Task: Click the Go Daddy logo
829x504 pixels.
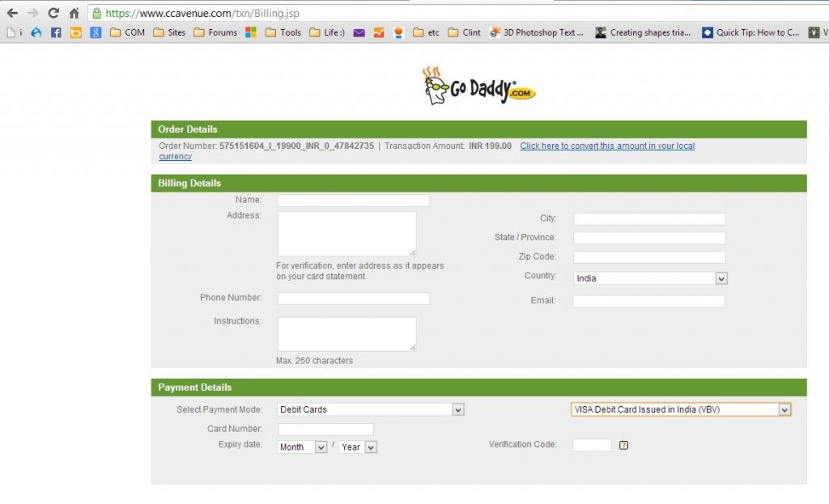Action: (478, 86)
